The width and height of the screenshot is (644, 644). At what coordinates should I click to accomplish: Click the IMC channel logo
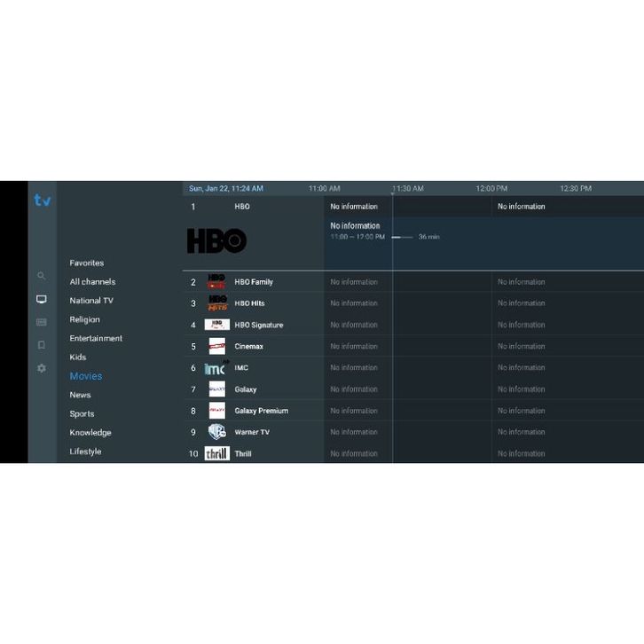(216, 368)
